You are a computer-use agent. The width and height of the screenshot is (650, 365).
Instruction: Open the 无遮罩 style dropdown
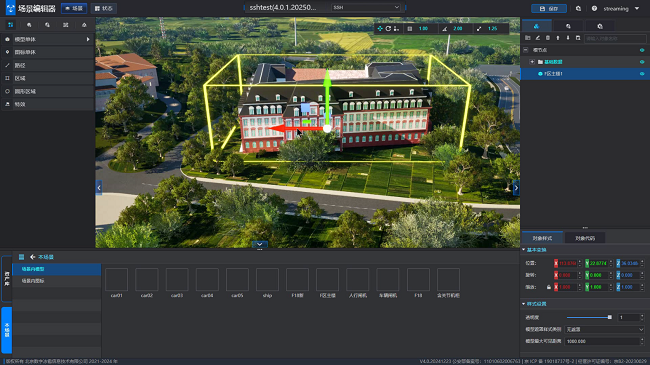[x=605, y=329]
